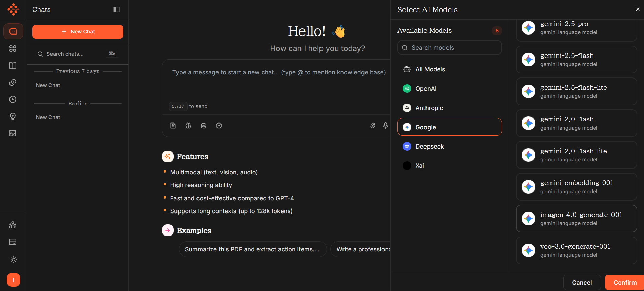Collapse the Chats panel icon
This screenshot has height=291, width=644.
[117, 9]
